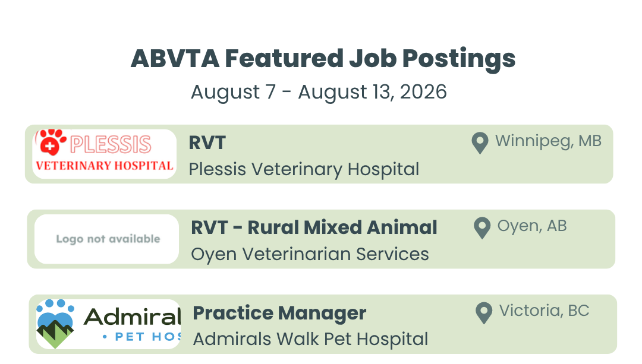Select Plessis Veterinary Hospital employer name
Screen dimensions: 642x364
pos(304,169)
